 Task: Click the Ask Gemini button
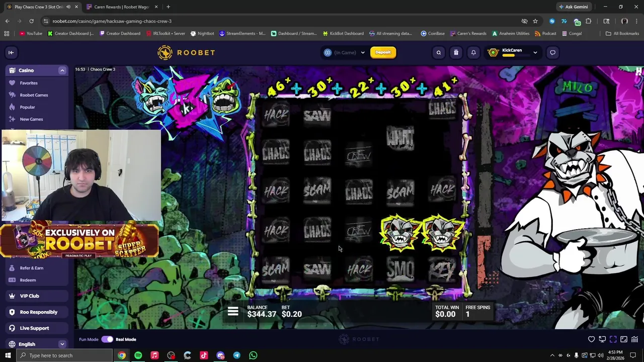click(573, 7)
